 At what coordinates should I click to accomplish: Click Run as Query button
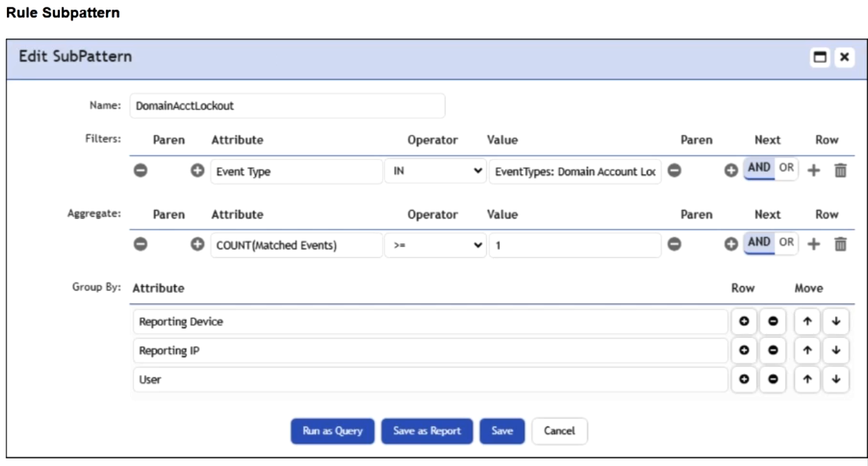click(x=333, y=431)
